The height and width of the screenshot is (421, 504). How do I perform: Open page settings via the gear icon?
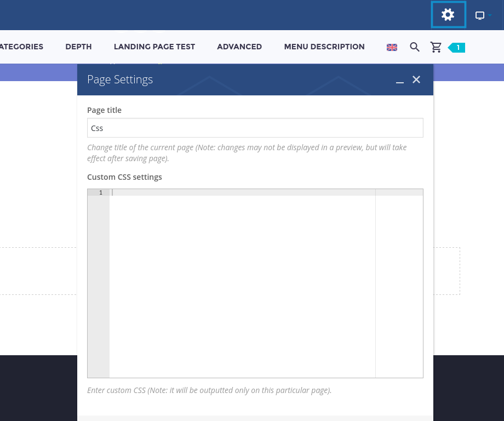[448, 15]
